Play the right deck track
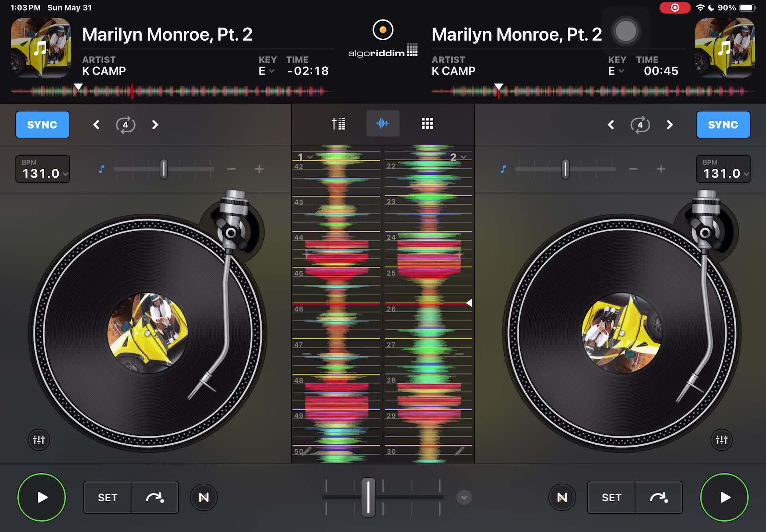 724,497
